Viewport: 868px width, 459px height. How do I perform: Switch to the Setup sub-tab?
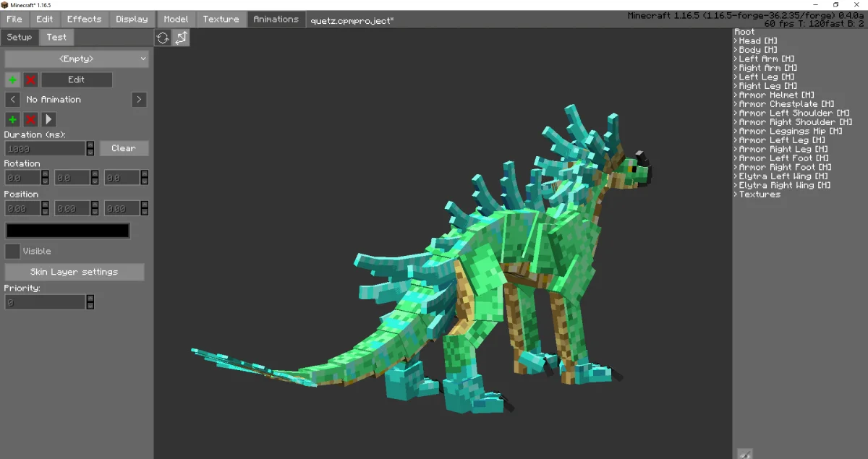point(20,38)
